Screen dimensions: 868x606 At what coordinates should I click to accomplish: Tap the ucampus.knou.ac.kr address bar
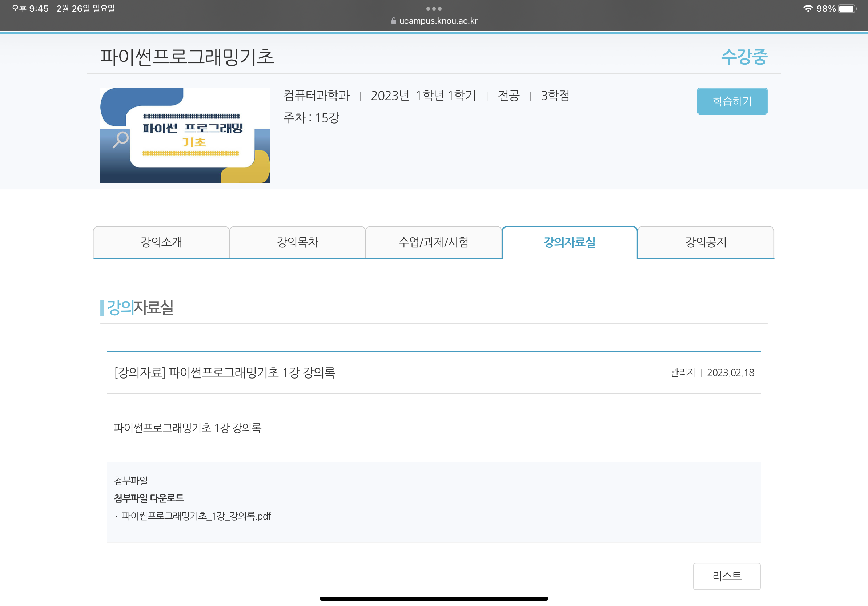(438, 21)
